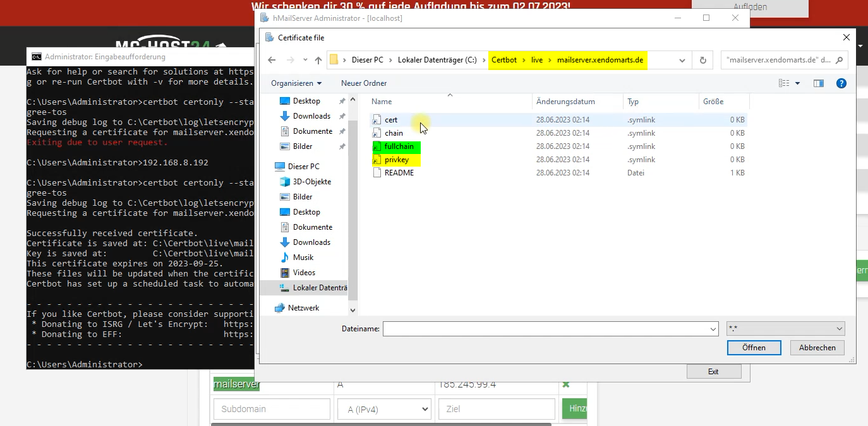Click the Ziel input in browser
Viewport: 868px width, 426px height.
click(497, 409)
